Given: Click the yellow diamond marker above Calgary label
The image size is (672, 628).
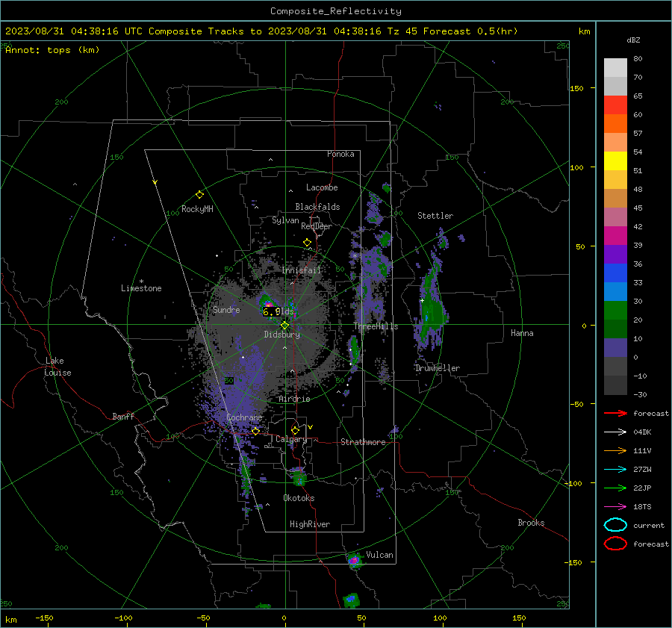Looking at the screenshot, I should click(295, 430).
